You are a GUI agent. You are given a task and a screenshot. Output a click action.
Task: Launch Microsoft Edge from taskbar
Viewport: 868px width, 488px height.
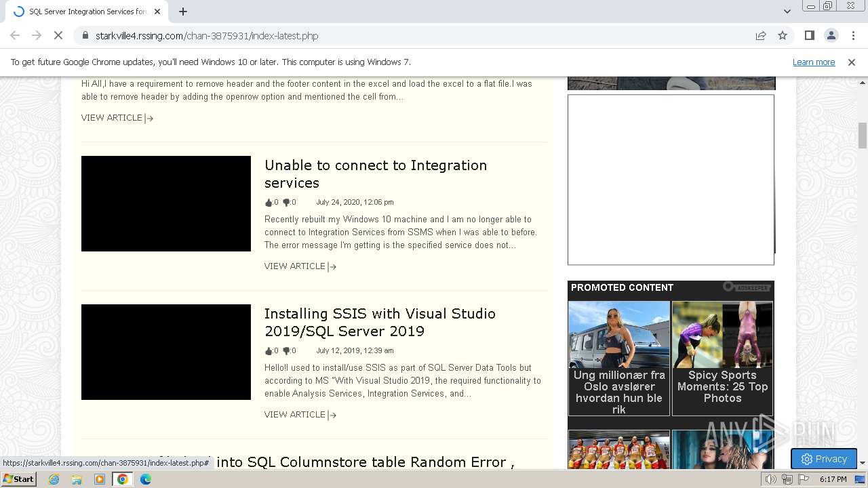[x=146, y=479]
